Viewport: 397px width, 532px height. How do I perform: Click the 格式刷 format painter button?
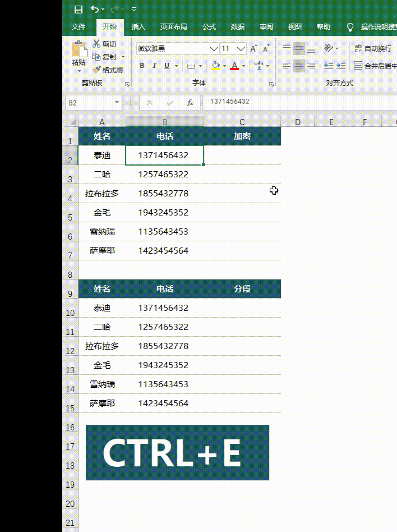(108, 70)
